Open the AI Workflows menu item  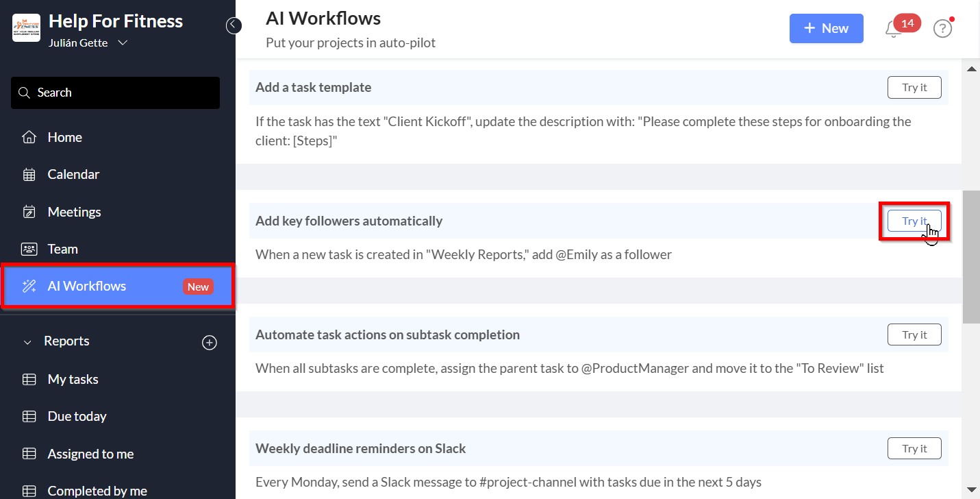click(87, 286)
